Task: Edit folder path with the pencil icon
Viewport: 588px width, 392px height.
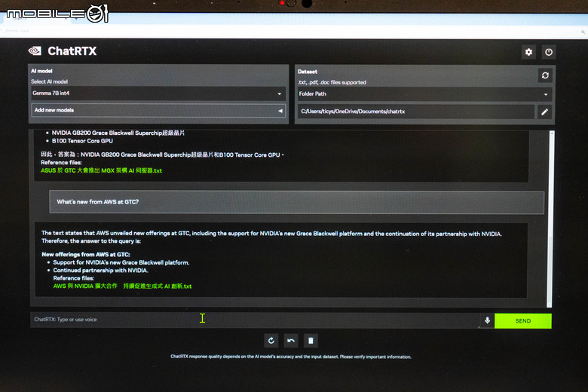Action: point(544,112)
